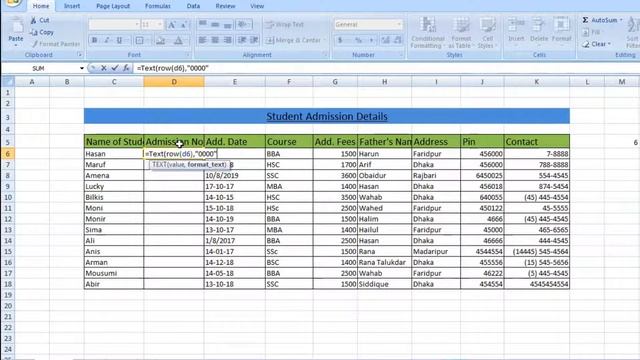The width and height of the screenshot is (640, 360).
Task: Toggle Underline formatting
Action: (x=119, y=40)
